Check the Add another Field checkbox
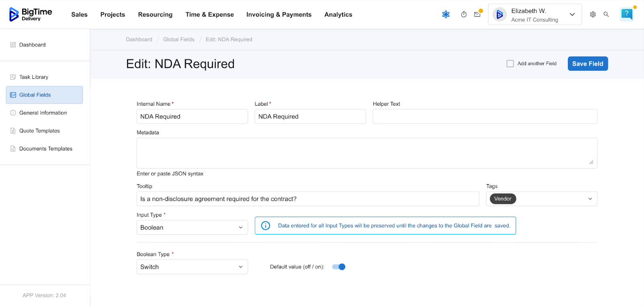Screen dimensions: 644x306 point(510,64)
